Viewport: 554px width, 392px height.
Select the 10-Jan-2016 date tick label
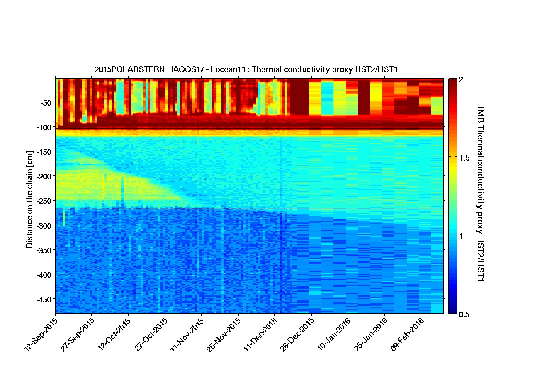point(334,334)
